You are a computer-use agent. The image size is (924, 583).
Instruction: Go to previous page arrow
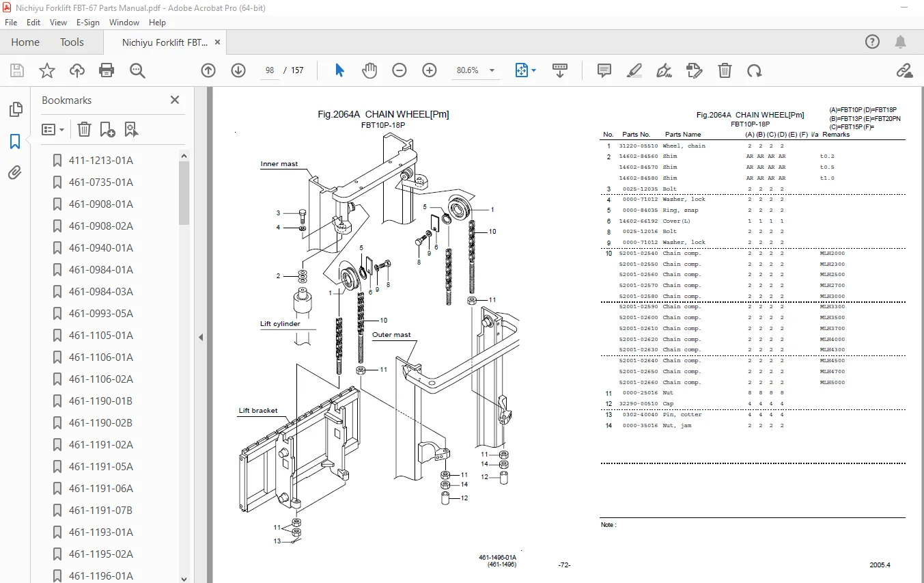(x=208, y=70)
